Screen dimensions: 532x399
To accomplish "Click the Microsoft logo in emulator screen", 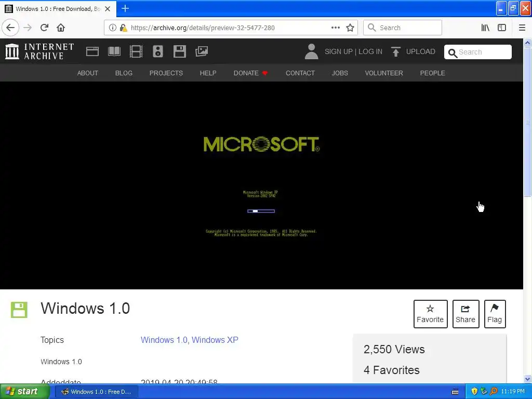I will 261,144.
